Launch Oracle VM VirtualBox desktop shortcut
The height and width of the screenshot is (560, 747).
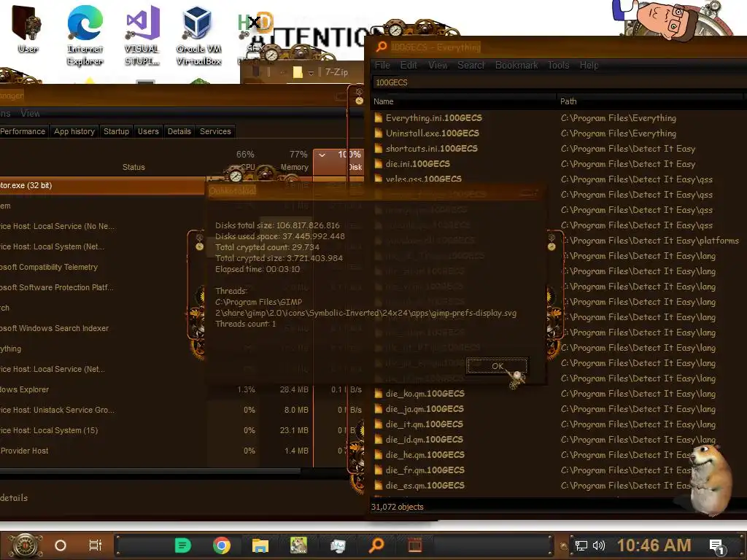coord(198,35)
